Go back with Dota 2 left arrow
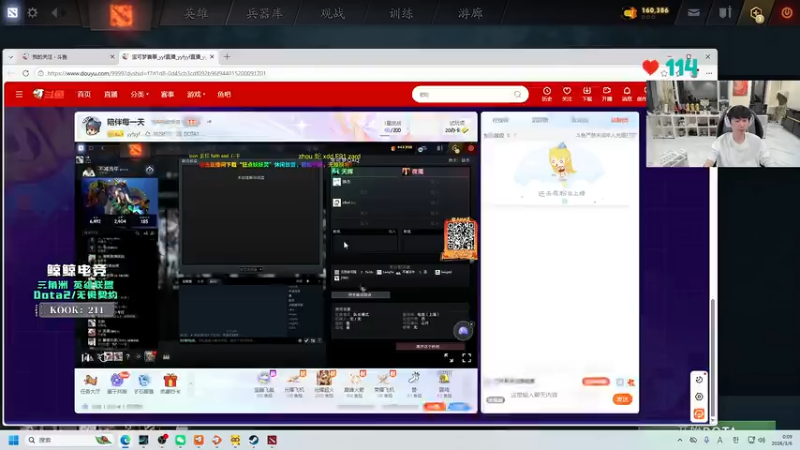This screenshot has width=800, height=450. point(55,12)
